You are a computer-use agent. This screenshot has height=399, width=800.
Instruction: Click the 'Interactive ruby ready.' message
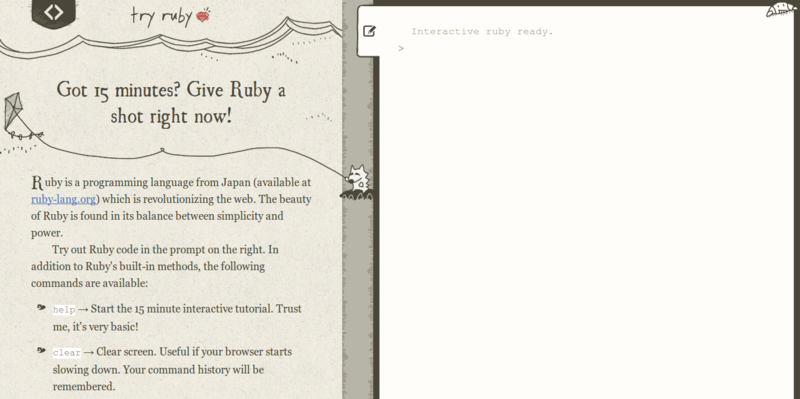click(482, 32)
